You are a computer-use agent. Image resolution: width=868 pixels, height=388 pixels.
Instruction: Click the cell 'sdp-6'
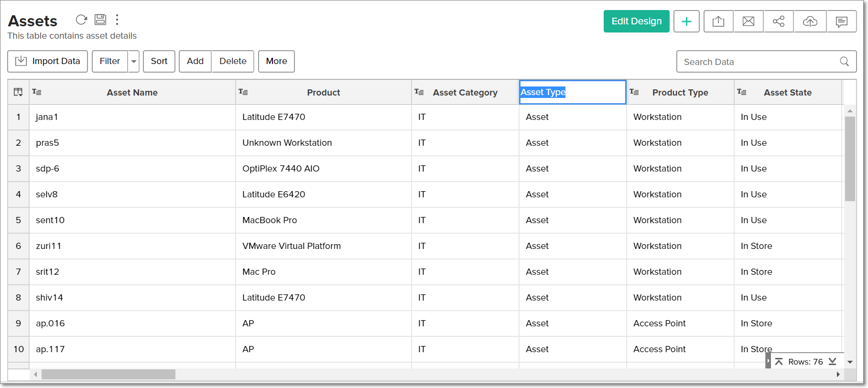coord(132,169)
